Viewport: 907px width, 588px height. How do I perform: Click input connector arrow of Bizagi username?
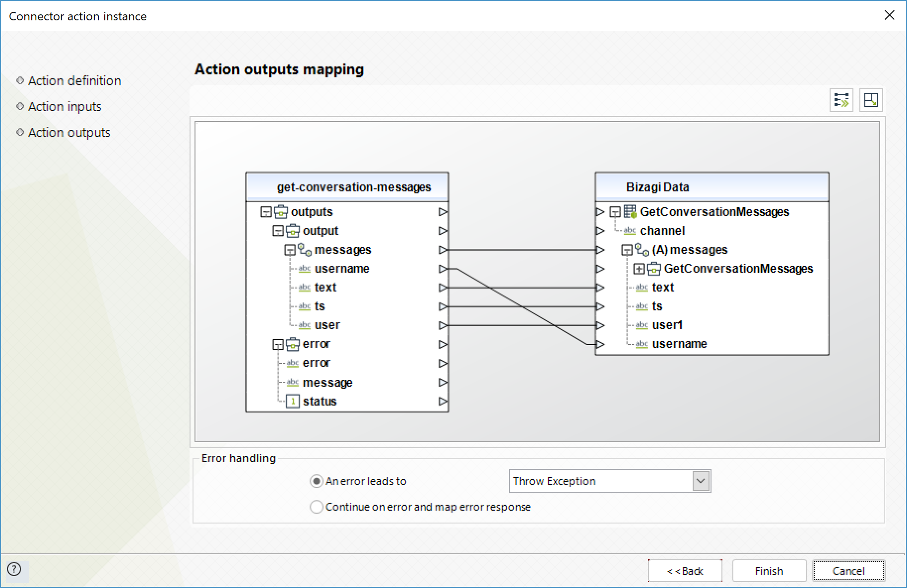click(600, 344)
